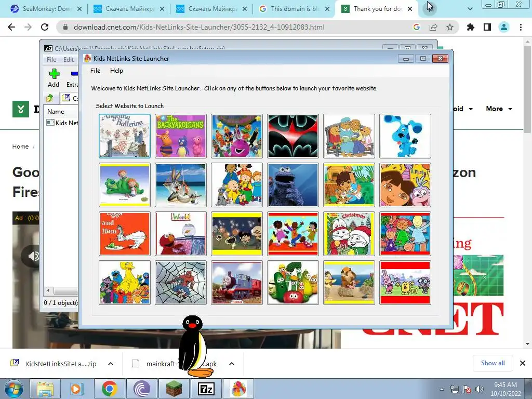This screenshot has height=399, width=532.
Task: Open Chrome profile avatar
Action: tap(504, 27)
